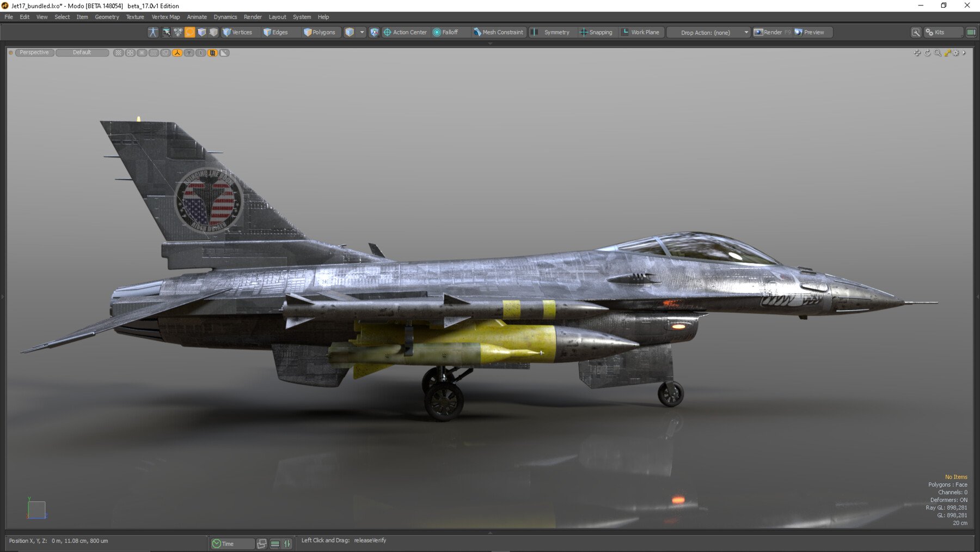Click the small orange dot viewport handle
Viewport: 980px width, 552px height.
click(10, 53)
